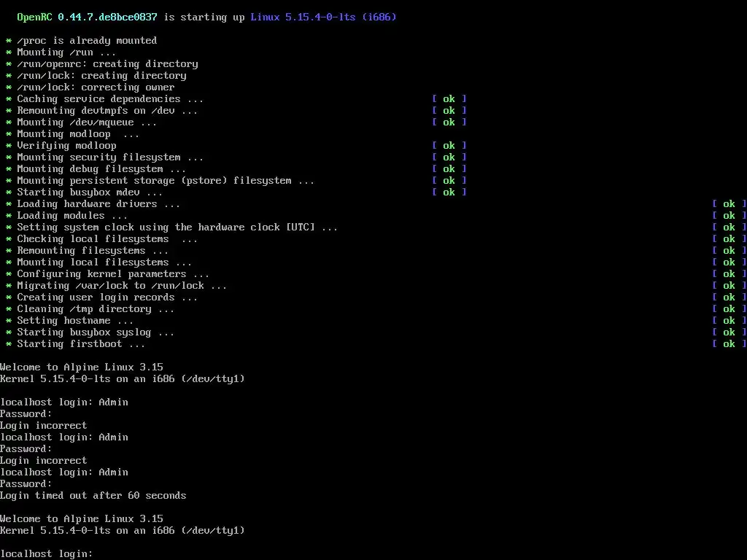Click ok status for Loading hardware drivers
This screenshot has height=560, width=747.
[729, 204]
